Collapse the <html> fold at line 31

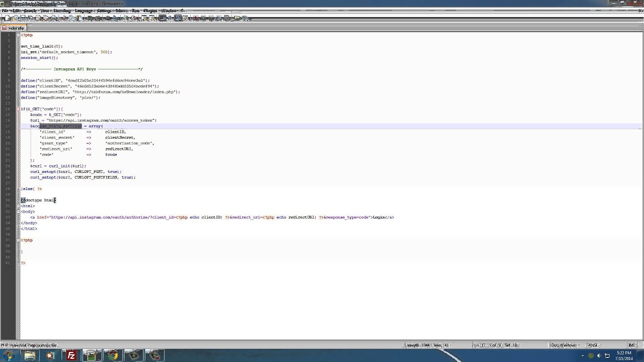click(18, 206)
